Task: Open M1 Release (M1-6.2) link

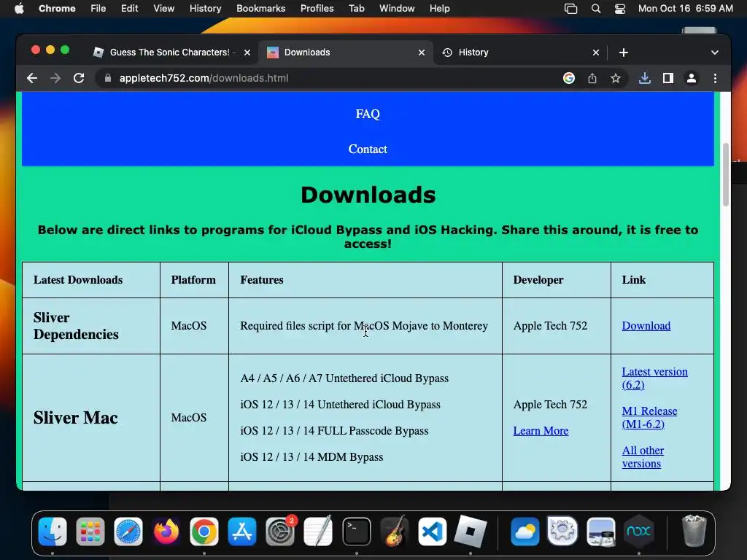Action: click(x=649, y=418)
